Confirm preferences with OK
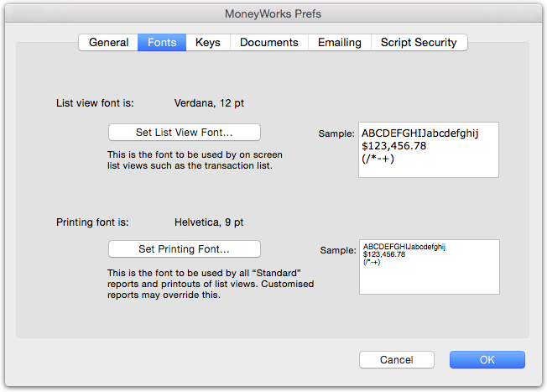547x392 pixels. [x=487, y=359]
